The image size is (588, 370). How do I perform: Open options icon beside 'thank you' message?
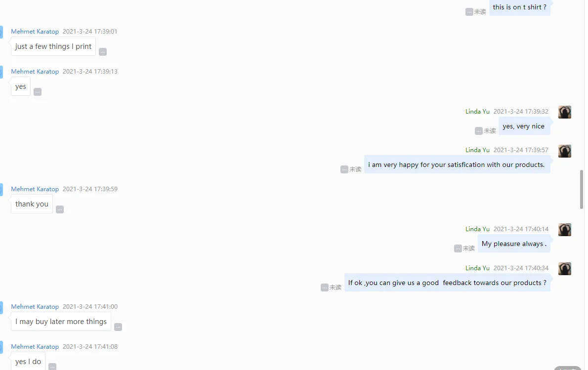pos(60,209)
